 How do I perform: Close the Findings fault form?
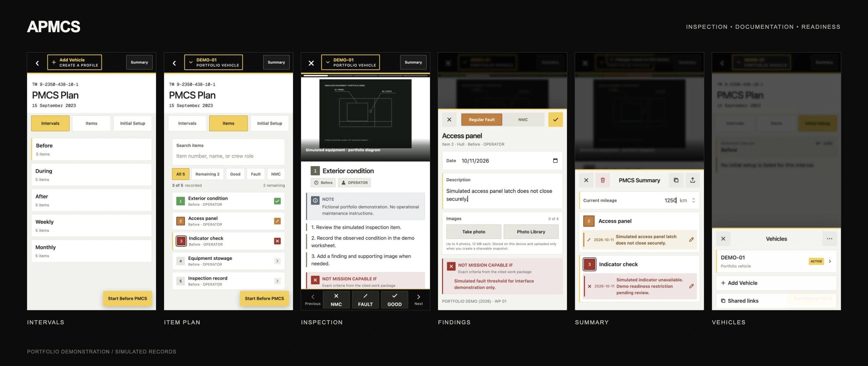449,120
